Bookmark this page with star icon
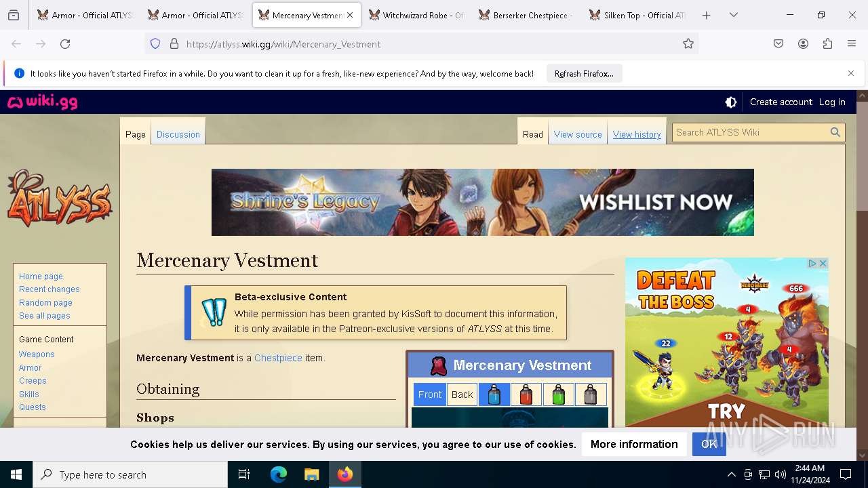 [x=688, y=44]
